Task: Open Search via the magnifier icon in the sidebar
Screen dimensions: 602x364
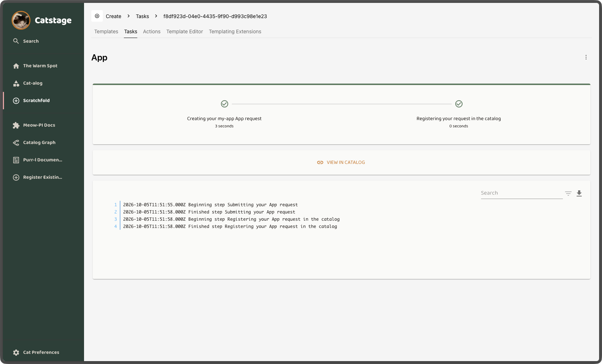Action: pos(16,41)
